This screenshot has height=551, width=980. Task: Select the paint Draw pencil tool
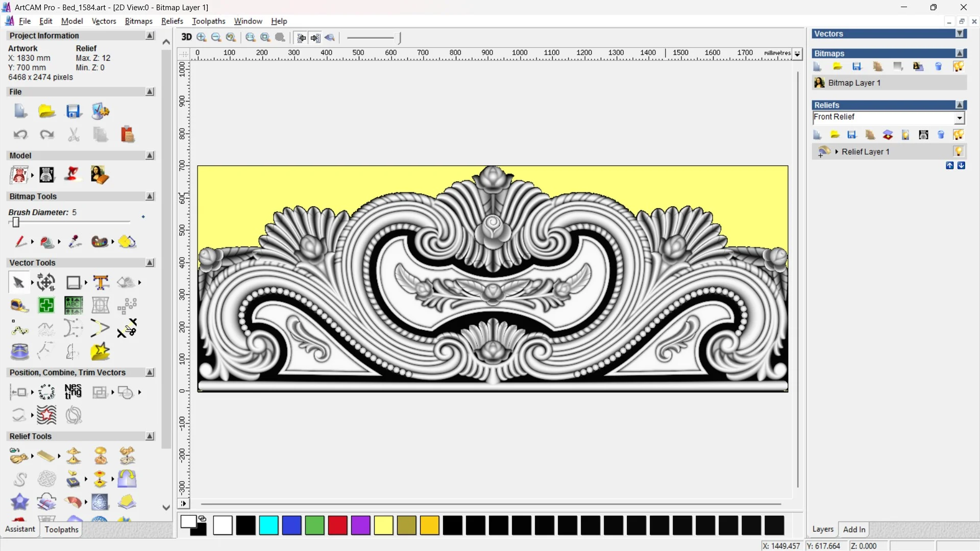(20, 241)
